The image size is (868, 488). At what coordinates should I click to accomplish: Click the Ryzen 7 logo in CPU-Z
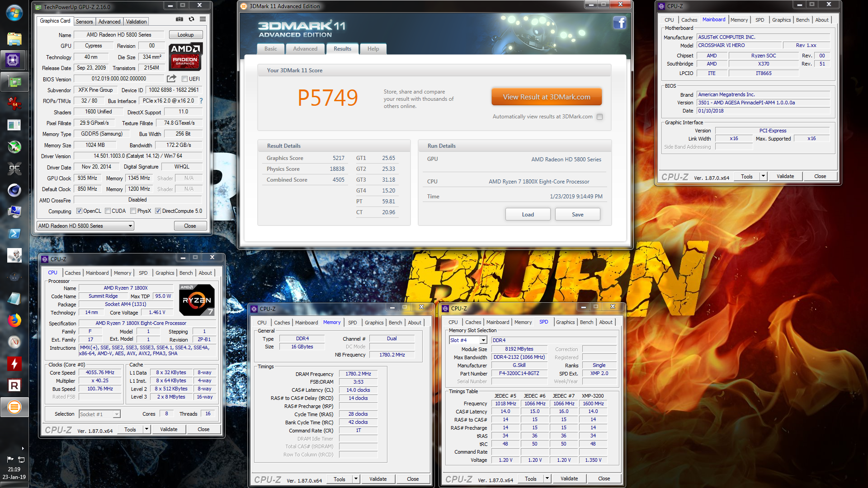(197, 300)
